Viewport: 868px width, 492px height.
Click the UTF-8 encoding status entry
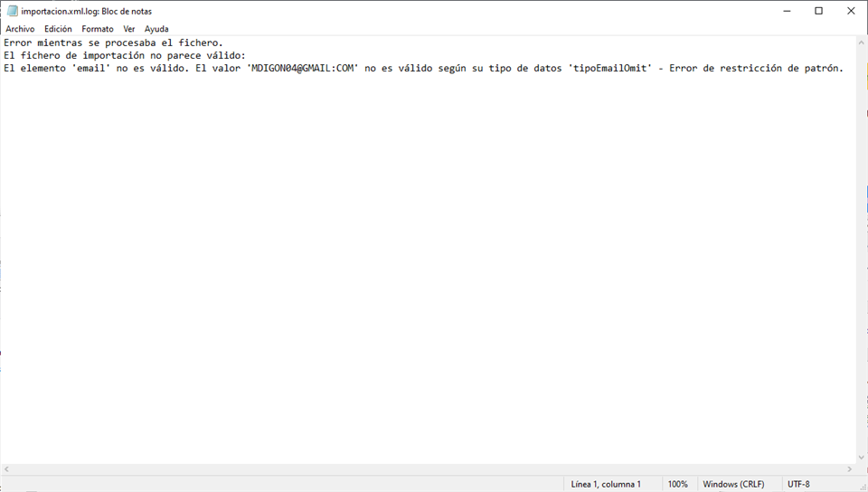tap(798, 484)
